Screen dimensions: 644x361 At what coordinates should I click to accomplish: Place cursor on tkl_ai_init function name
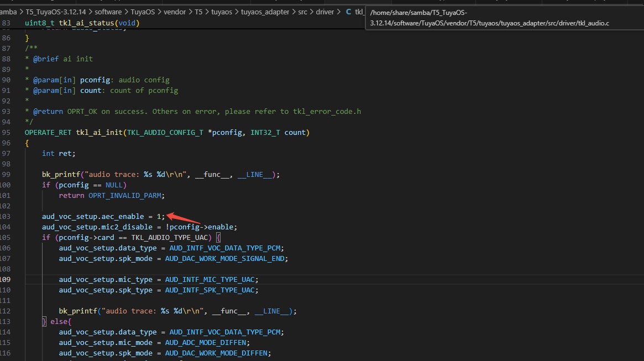click(101, 133)
